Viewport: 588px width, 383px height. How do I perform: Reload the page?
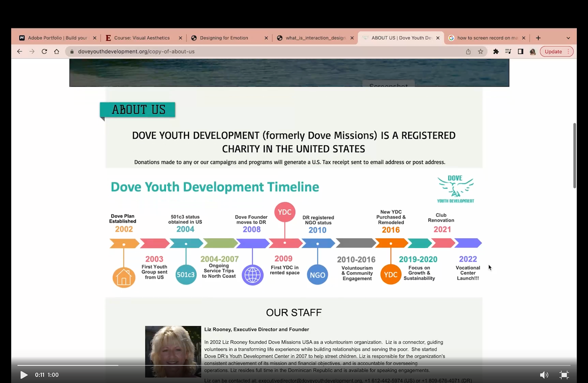44,52
